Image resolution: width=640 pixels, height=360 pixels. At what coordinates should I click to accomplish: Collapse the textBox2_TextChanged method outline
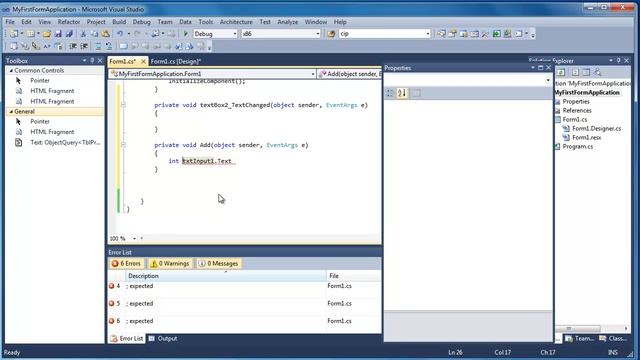pyautogui.click(x=123, y=105)
